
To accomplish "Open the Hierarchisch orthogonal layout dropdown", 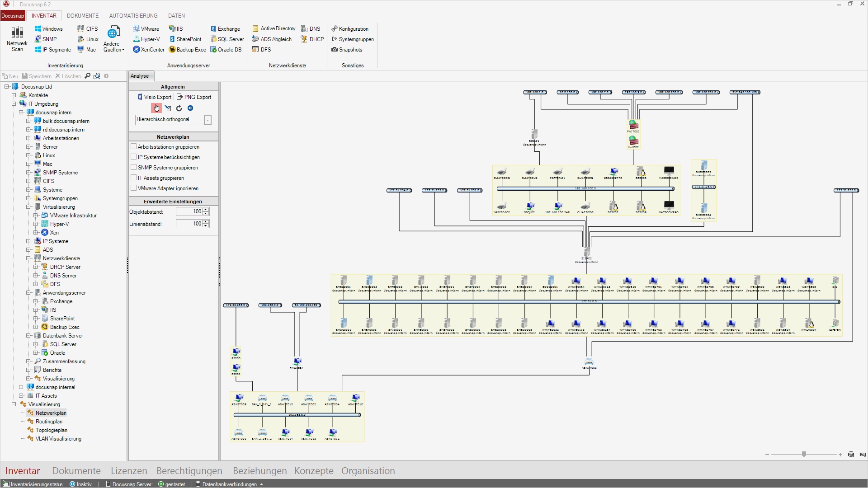I will pos(208,120).
